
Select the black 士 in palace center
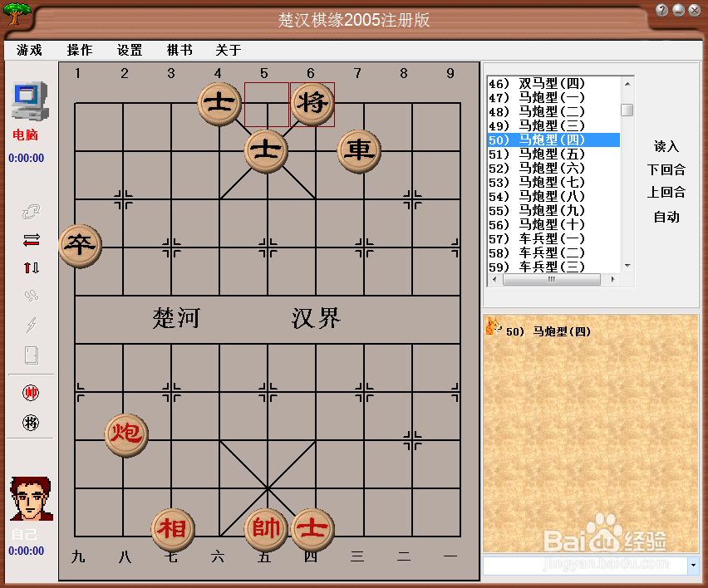click(x=266, y=151)
